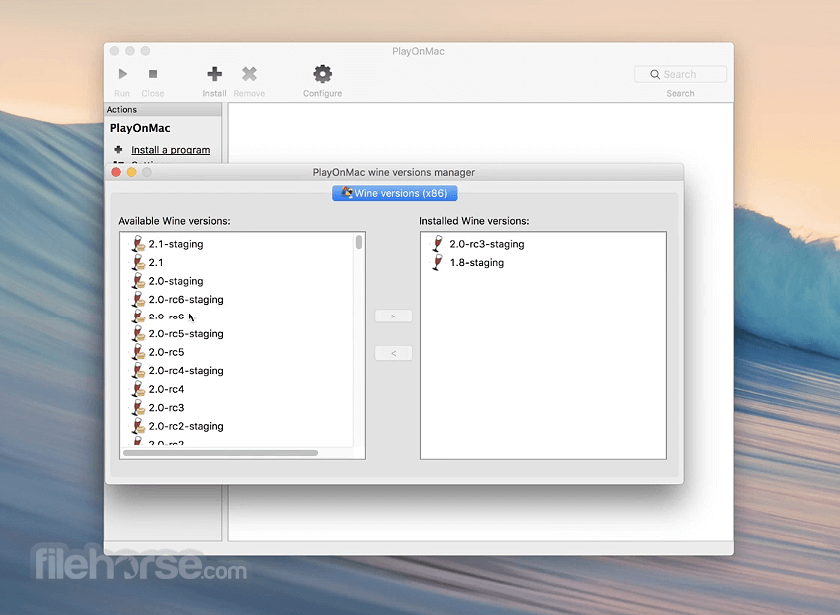This screenshot has width=840, height=615.
Task: Click the Run play icon in toolbar
Action: pyautogui.click(x=123, y=74)
